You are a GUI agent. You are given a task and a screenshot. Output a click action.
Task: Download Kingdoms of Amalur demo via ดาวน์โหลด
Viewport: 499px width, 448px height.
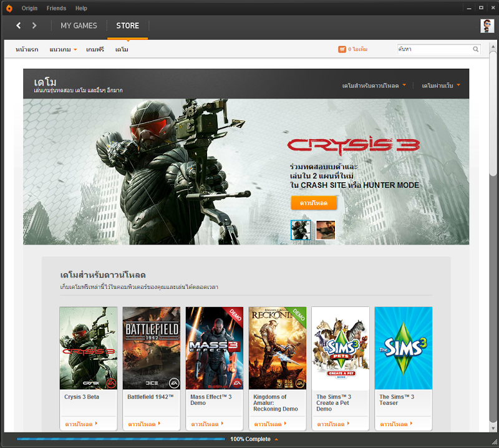click(x=270, y=424)
